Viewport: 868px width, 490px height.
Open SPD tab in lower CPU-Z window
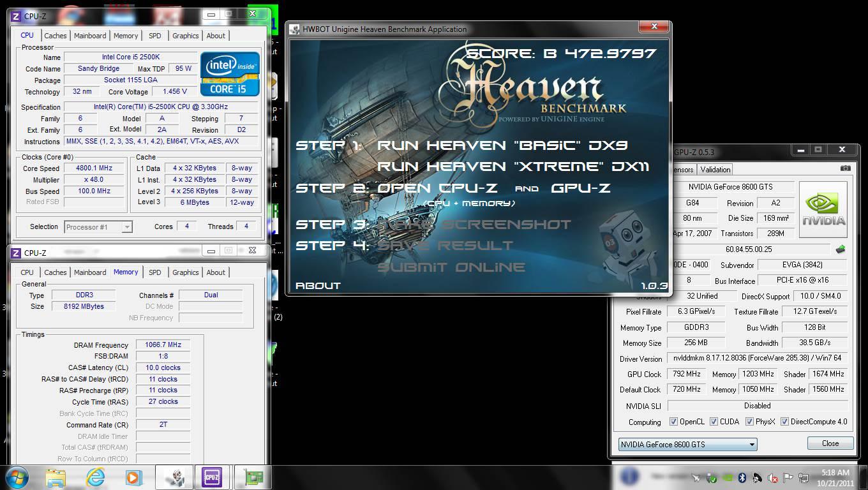point(154,272)
